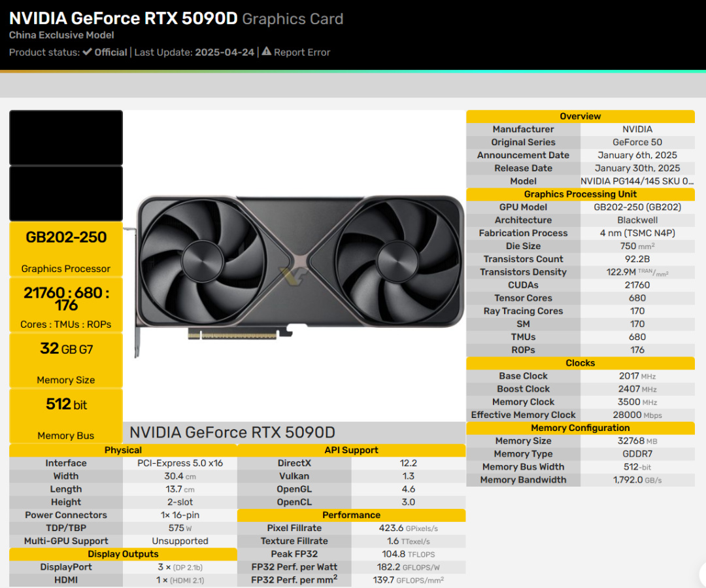
Task: Click the DirectX value 12.2
Action: pos(409,463)
